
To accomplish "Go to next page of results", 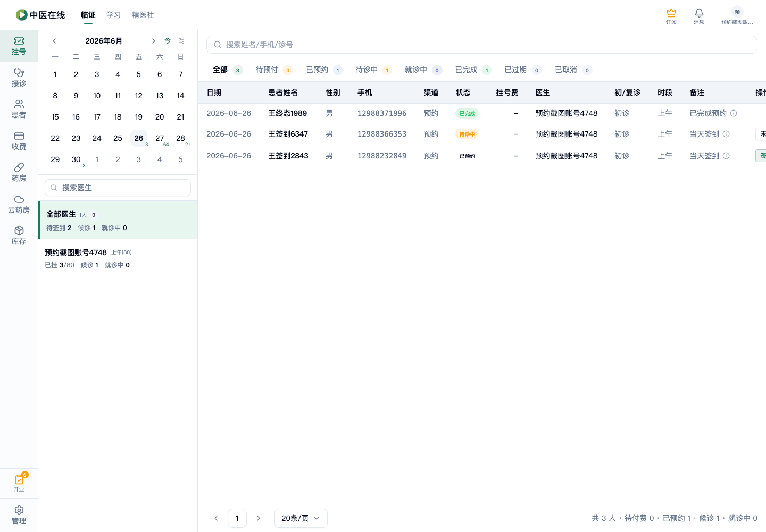I will pos(259,518).
